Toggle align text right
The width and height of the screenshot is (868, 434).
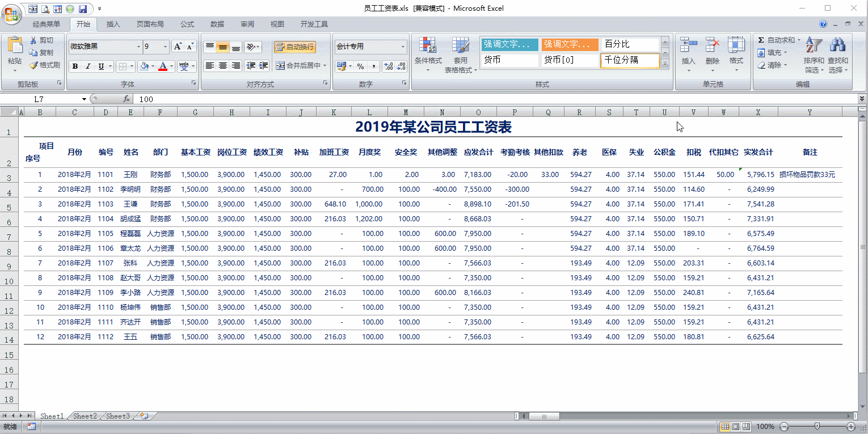pyautogui.click(x=236, y=66)
